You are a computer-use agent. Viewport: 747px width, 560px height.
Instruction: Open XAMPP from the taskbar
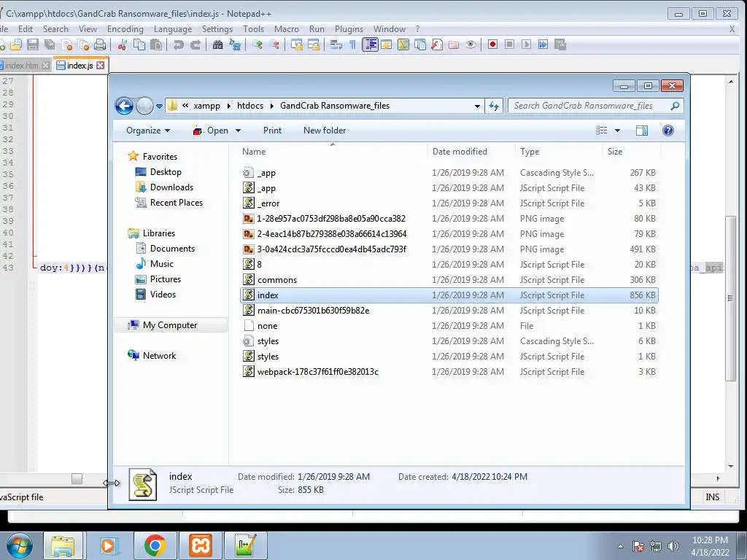pyautogui.click(x=200, y=545)
